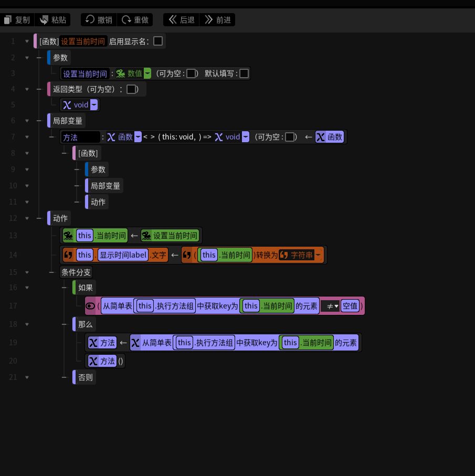Collapse the 条件分支 node on line 15
Viewport: 475px width, 476px height.
click(x=27, y=272)
